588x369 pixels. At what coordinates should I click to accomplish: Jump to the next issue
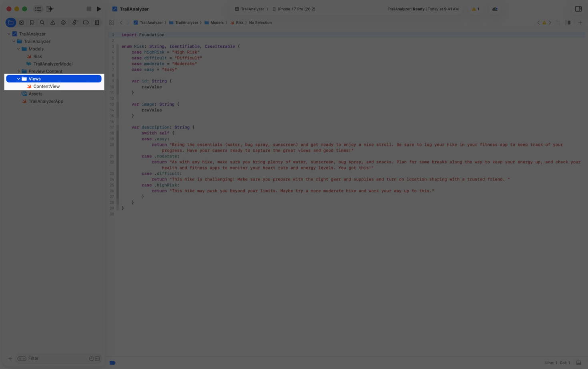pyautogui.click(x=550, y=23)
